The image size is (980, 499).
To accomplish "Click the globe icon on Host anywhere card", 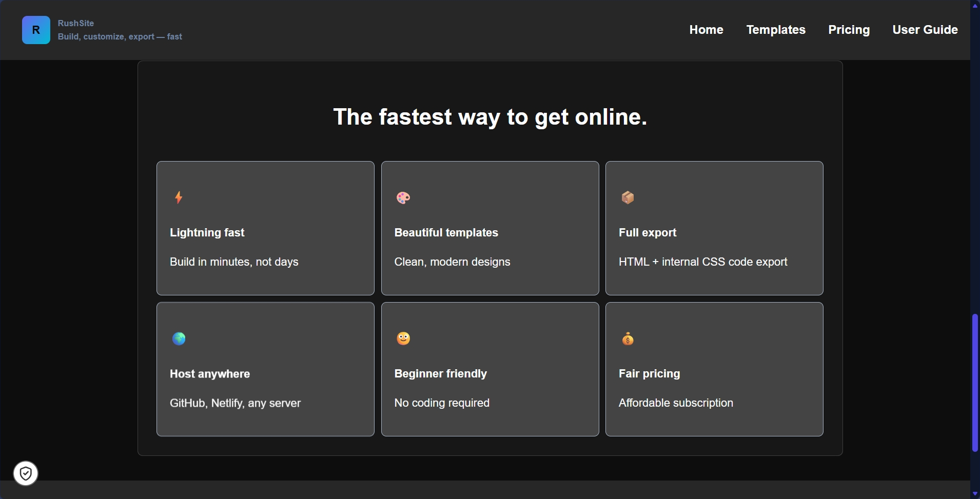I will [x=179, y=338].
